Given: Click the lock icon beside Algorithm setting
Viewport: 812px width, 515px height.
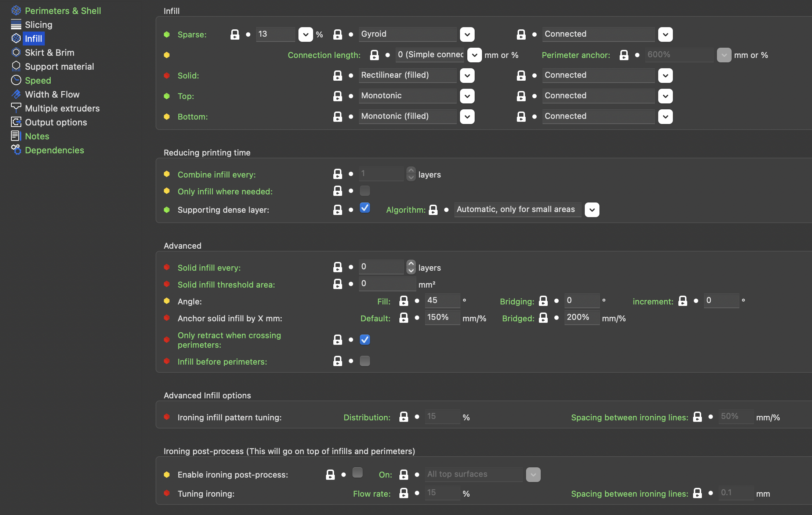Looking at the screenshot, I should (433, 210).
